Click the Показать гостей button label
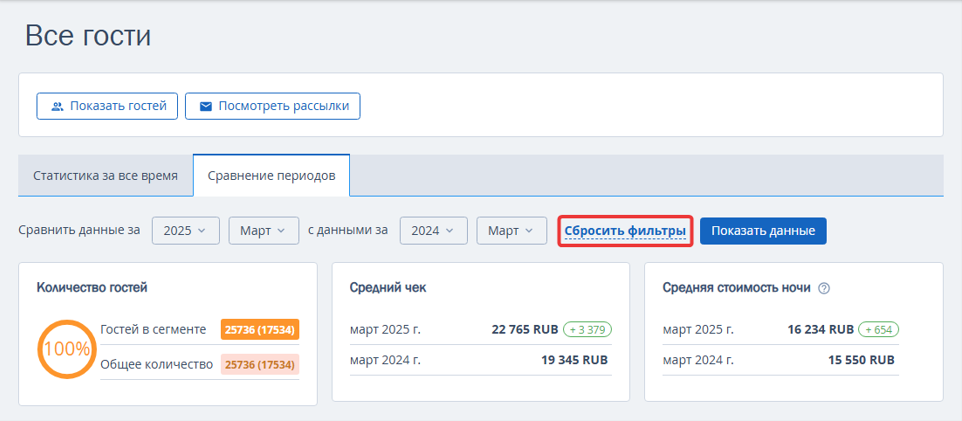The image size is (962, 421). click(118, 106)
